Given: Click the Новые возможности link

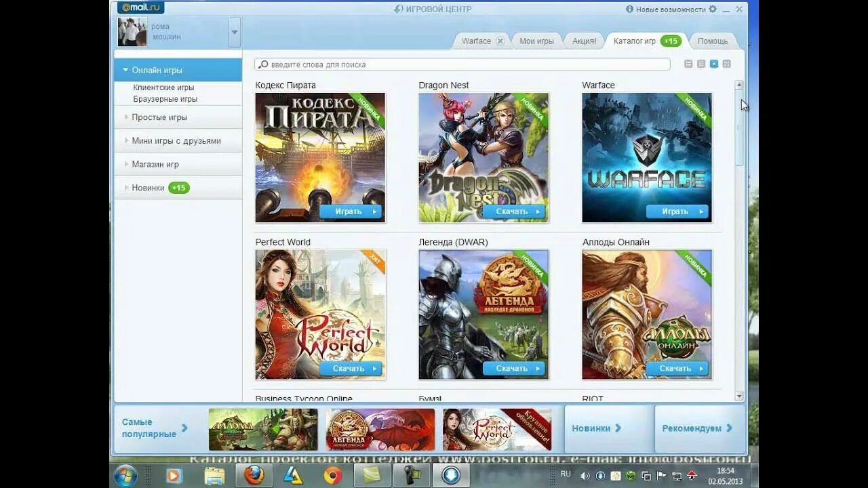Looking at the screenshot, I should (671, 9).
